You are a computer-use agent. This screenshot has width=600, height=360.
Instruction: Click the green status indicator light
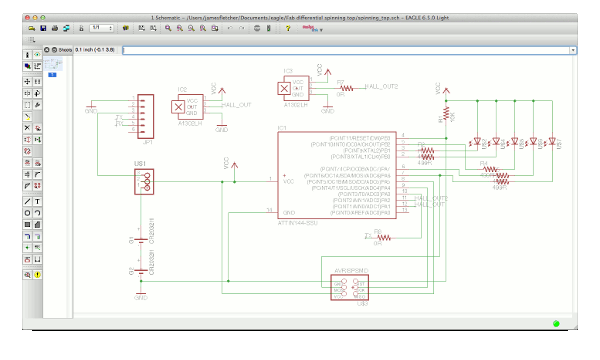pyautogui.click(x=556, y=324)
